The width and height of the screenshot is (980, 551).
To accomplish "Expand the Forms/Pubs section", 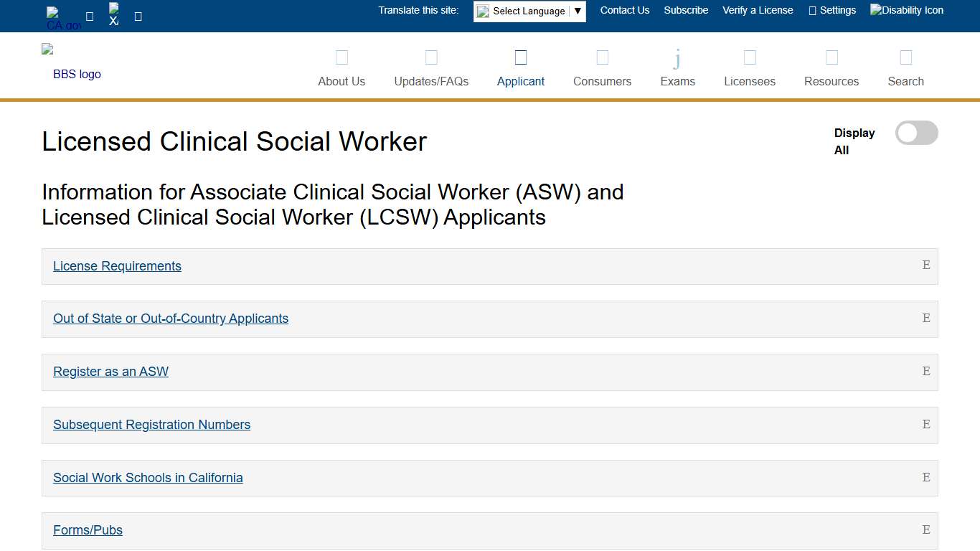I will tap(88, 529).
